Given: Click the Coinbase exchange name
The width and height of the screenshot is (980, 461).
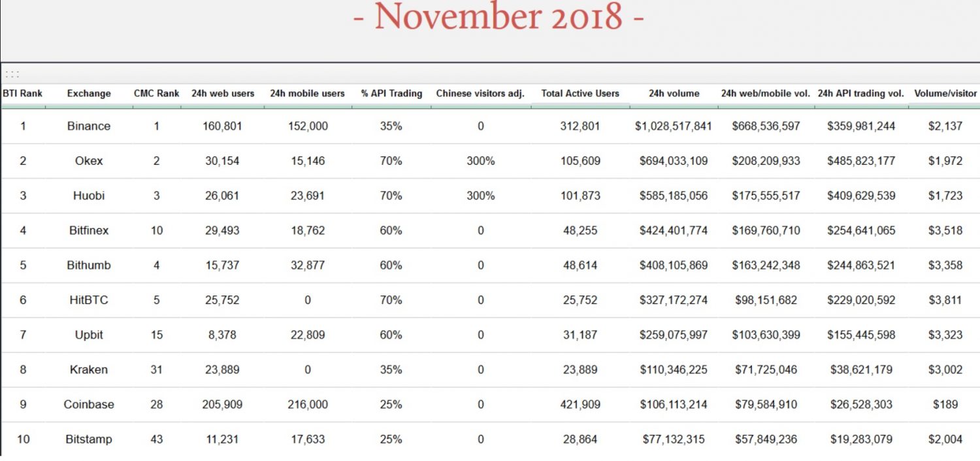Looking at the screenshot, I should (89, 405).
